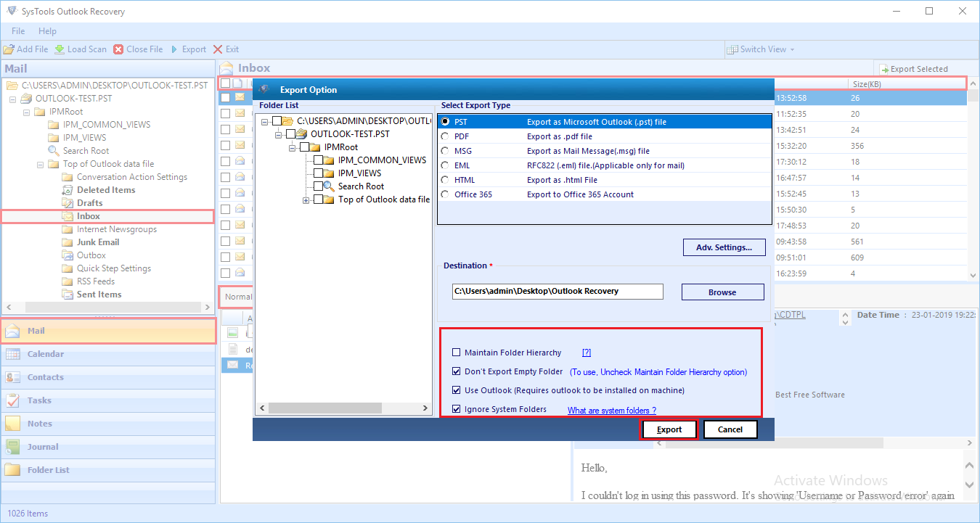
Task: Click the Export button in dialog
Action: tap(669, 429)
